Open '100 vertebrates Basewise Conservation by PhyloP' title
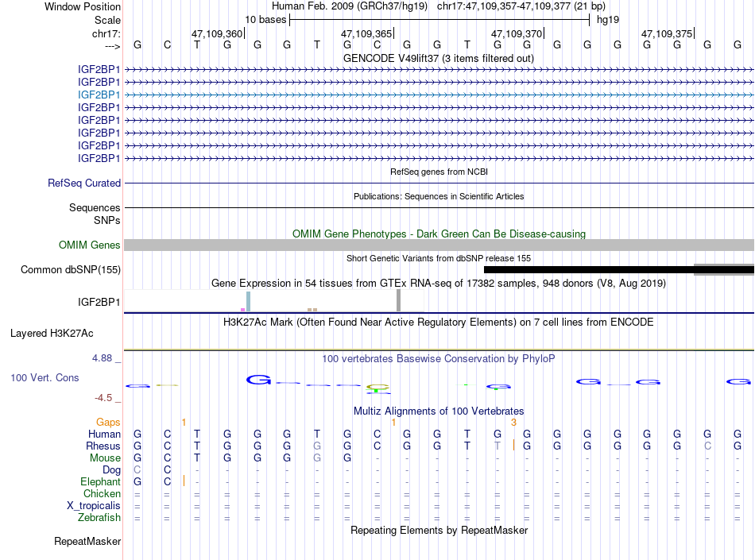Image resolution: width=755 pixels, height=560 pixels. [438, 358]
